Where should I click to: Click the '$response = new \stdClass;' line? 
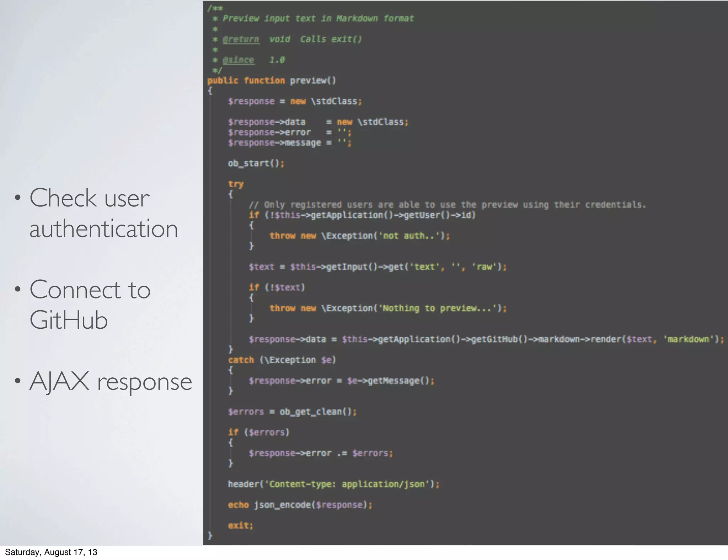[x=295, y=101]
